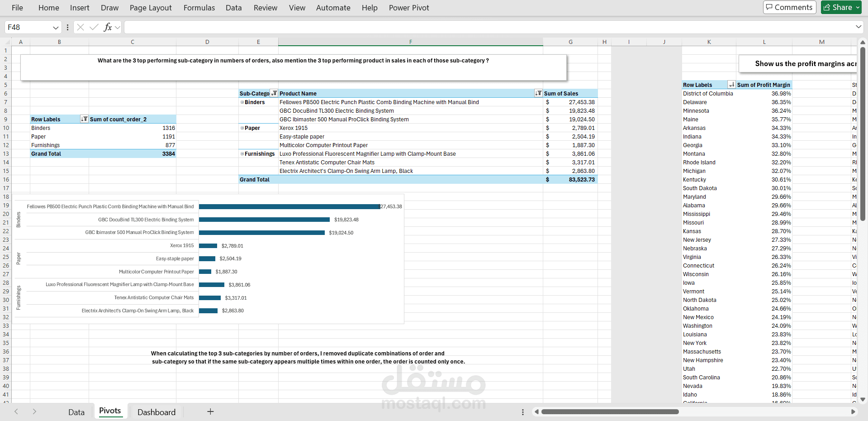Open the dropdown arrow beside the fx button

118,27
